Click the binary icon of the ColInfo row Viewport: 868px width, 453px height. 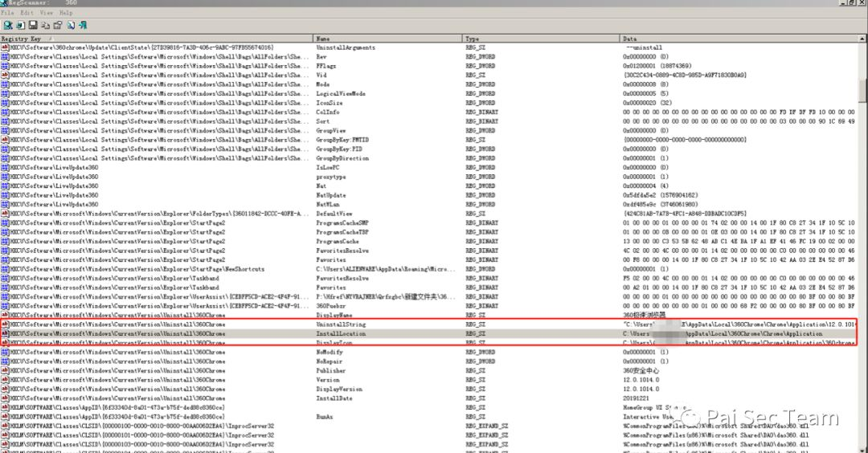(5, 112)
